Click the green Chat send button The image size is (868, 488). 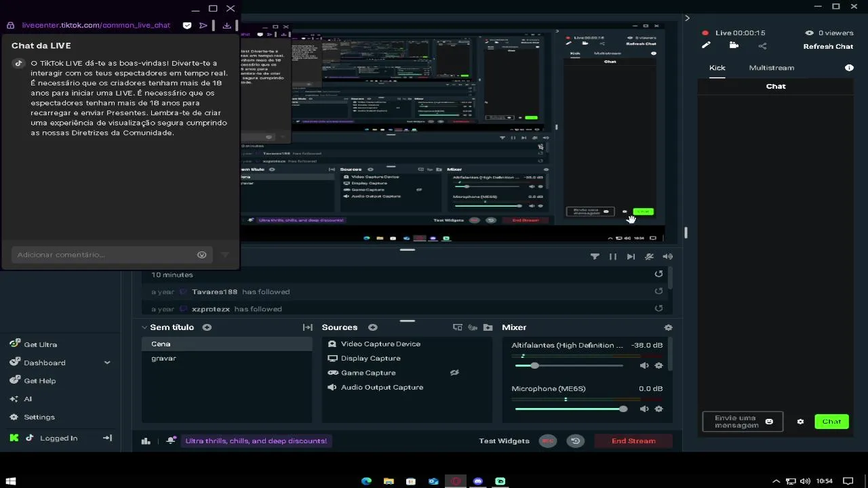pos(831,422)
